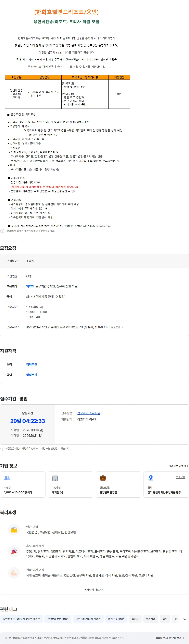Click the building icon in 기업구분 card

pos(55,478)
